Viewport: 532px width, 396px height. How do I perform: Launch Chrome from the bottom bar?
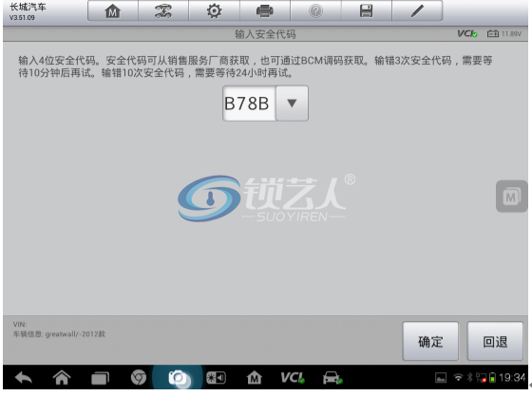tap(139, 377)
